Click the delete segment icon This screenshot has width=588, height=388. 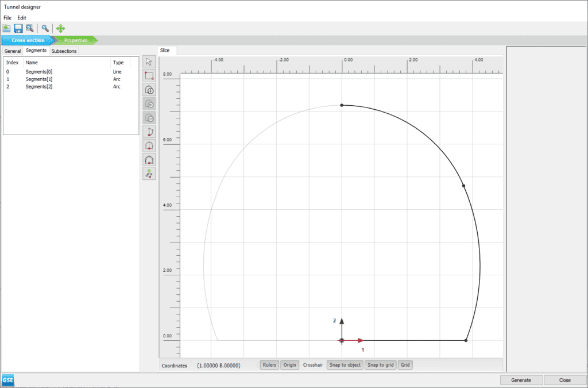pos(149,117)
